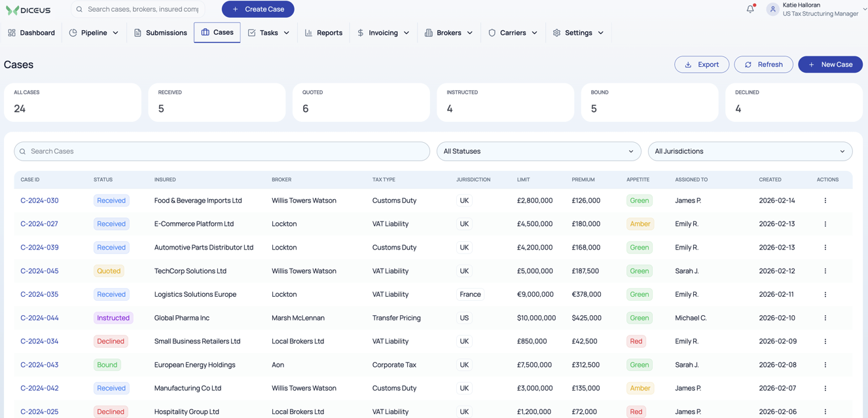The width and height of the screenshot is (868, 418).
Task: Click Marsh McLennan broker cell
Action: click(x=298, y=318)
